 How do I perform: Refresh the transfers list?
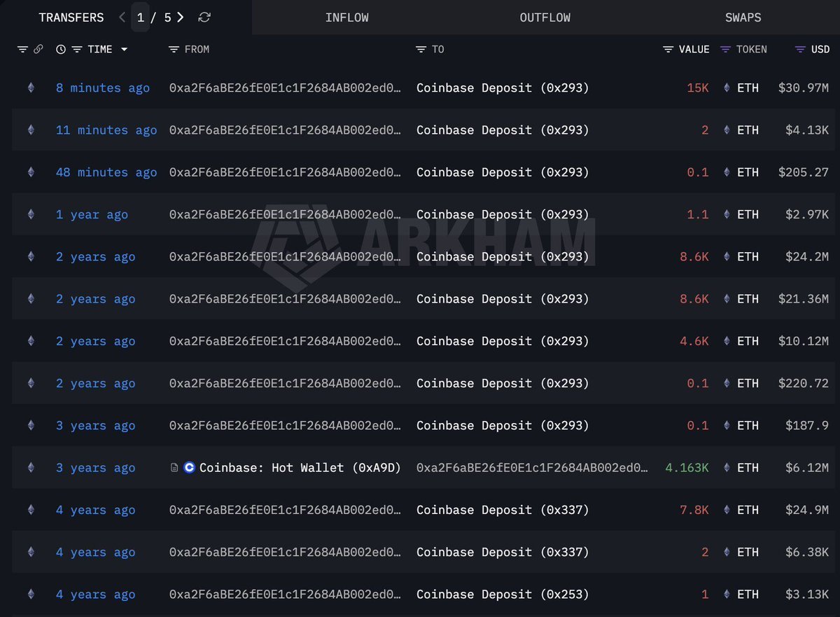pos(204,17)
